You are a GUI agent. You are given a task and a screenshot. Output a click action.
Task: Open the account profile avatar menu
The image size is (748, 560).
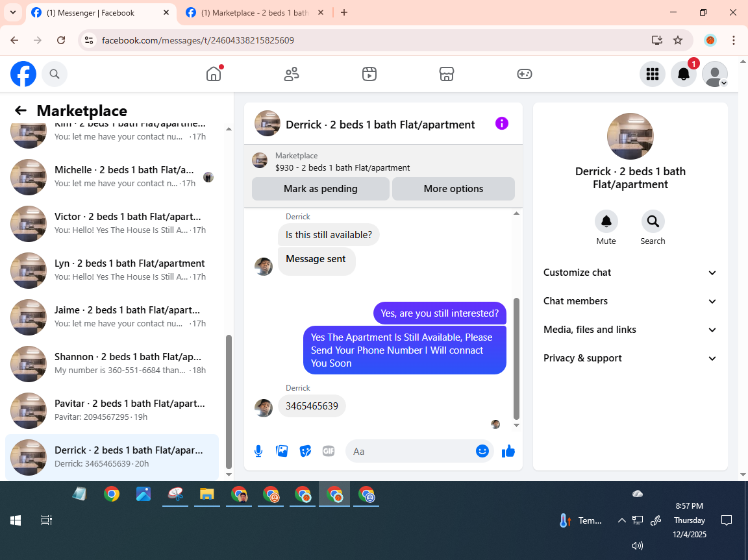pos(715,74)
